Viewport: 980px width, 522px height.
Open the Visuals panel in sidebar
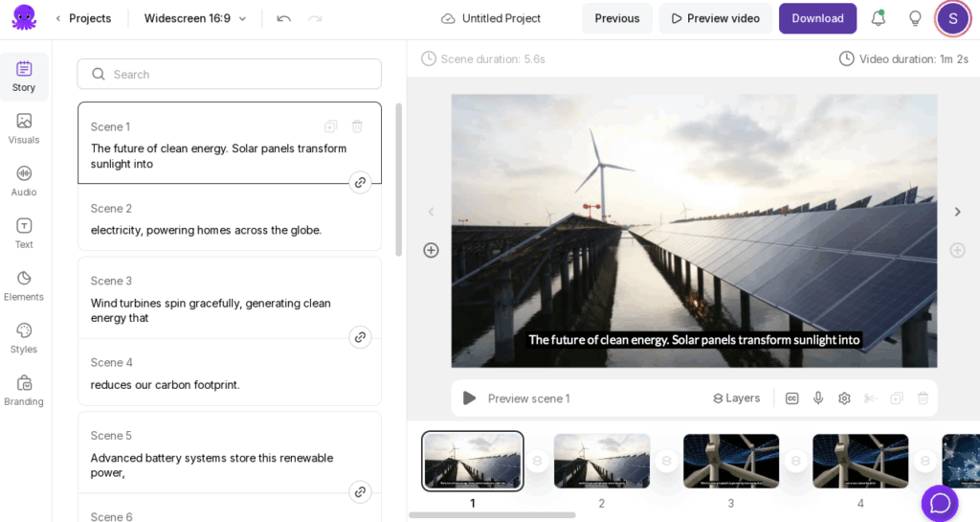pyautogui.click(x=24, y=128)
